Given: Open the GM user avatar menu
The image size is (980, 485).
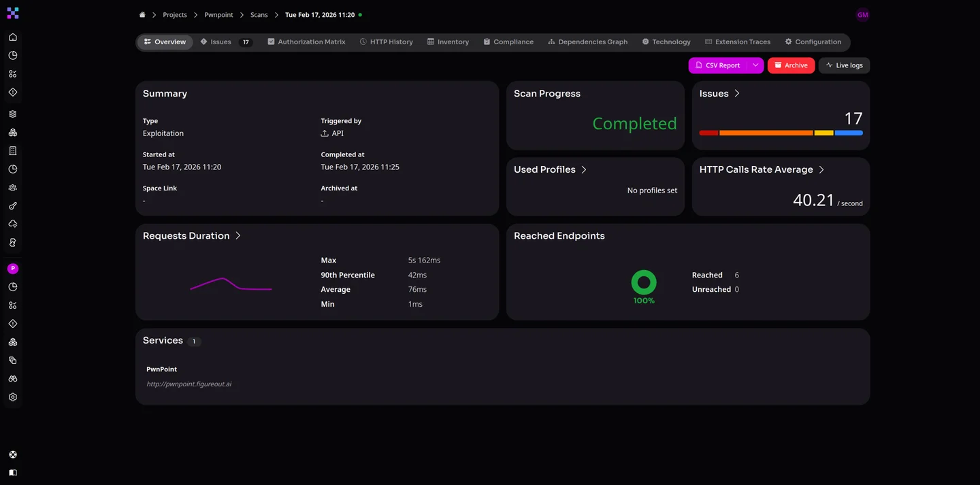Looking at the screenshot, I should [862, 15].
